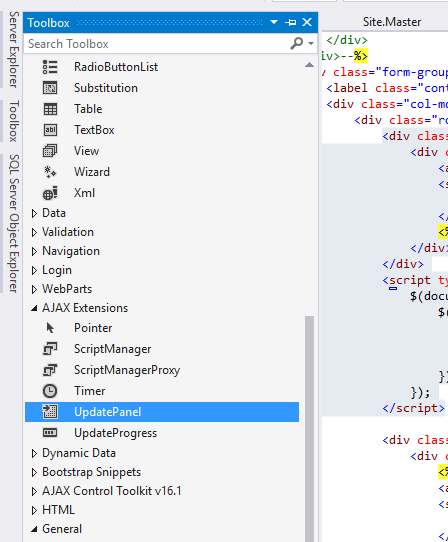This screenshot has height=542, width=448.
Task: Close the Toolbox panel
Action: [x=307, y=22]
